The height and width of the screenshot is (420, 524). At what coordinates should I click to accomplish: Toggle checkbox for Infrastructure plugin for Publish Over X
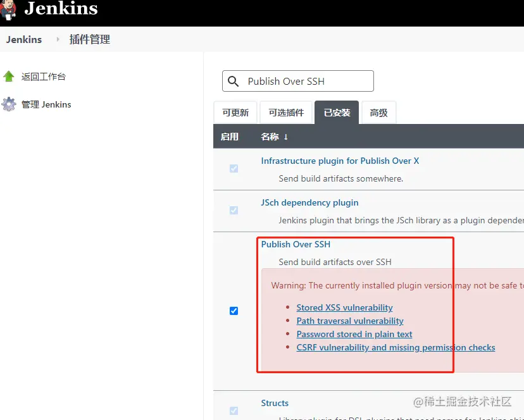pos(234,168)
